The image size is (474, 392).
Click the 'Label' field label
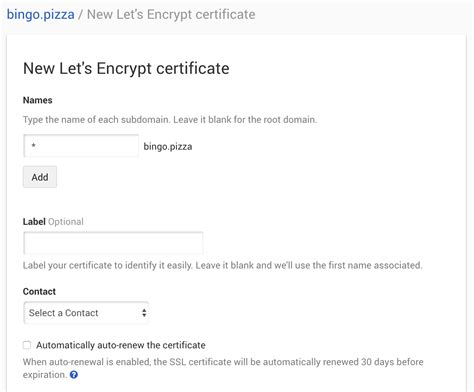point(34,222)
